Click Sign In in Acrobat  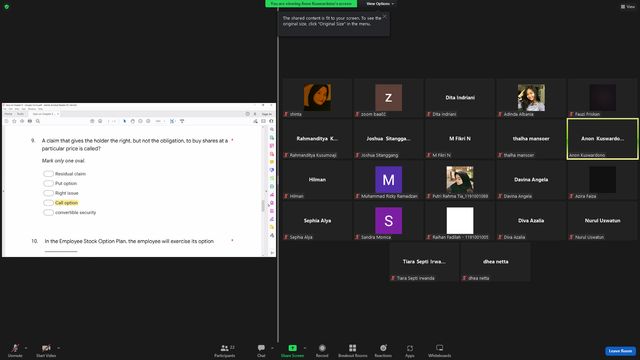point(267,114)
